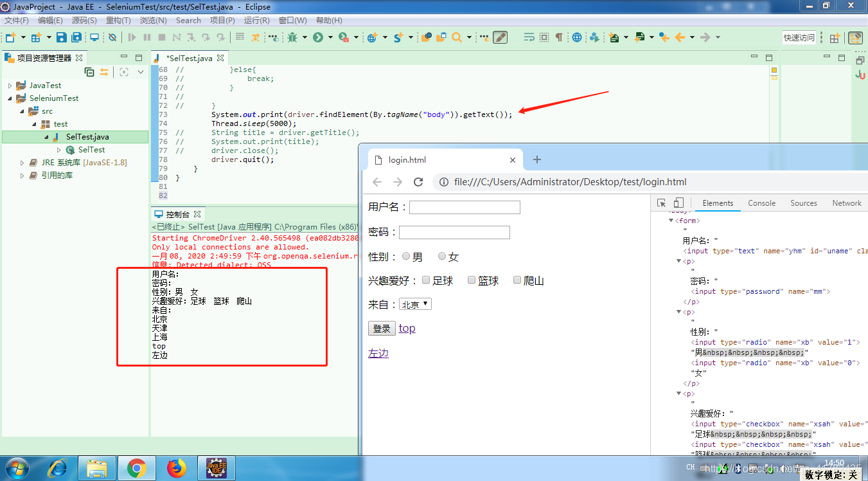Image resolution: width=868 pixels, height=481 pixels.
Task: Click the JUnit view icon on right trim
Action: click(x=860, y=75)
